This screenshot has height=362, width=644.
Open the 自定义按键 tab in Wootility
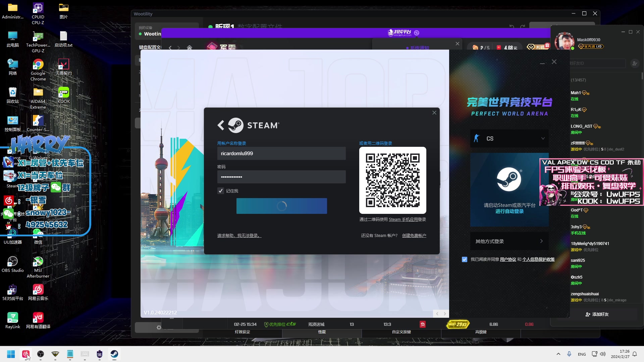click(401, 332)
